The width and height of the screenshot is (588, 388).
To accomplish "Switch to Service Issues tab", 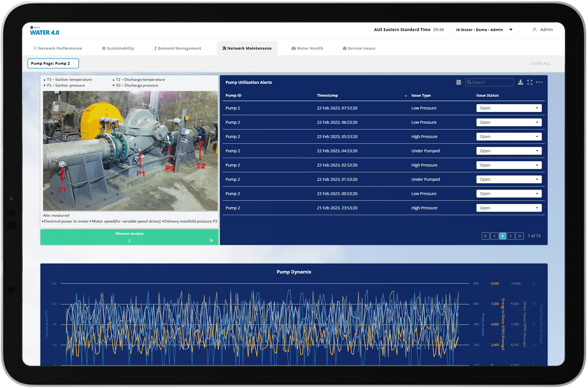I will (x=359, y=48).
